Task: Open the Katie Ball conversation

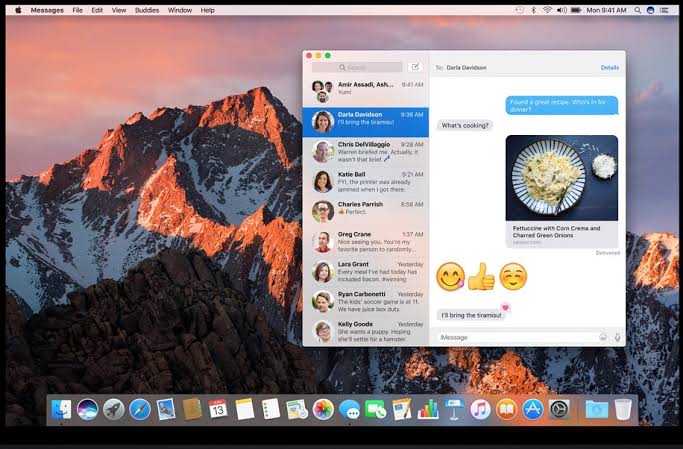Action: click(x=365, y=182)
